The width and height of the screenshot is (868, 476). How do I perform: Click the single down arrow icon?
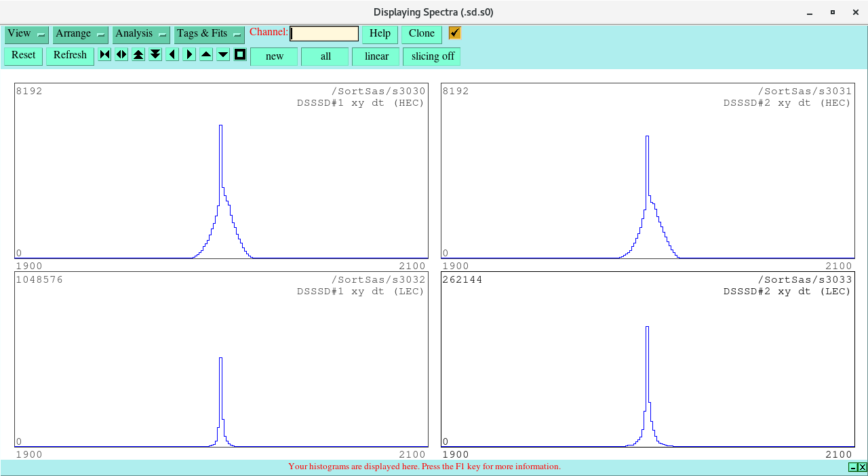[x=223, y=55]
